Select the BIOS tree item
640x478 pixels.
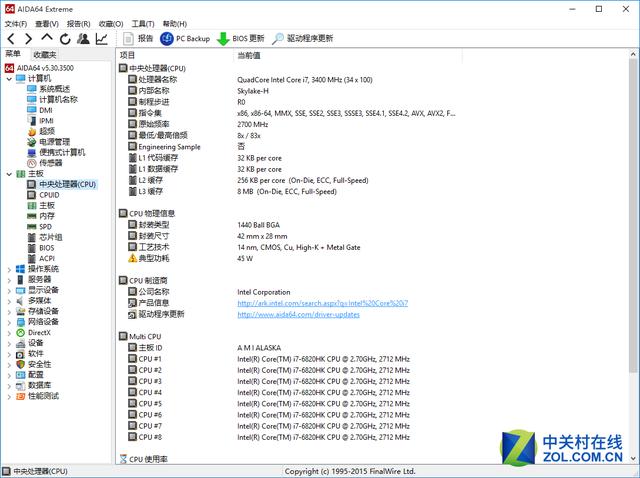pos(41,248)
